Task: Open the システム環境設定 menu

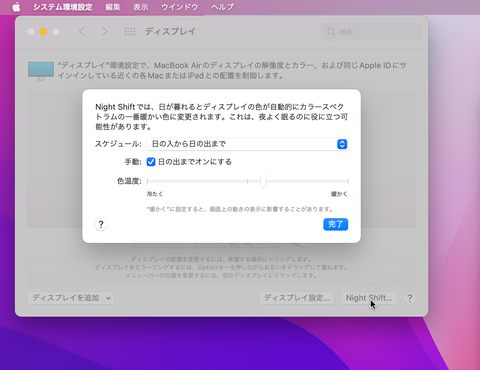Action: coord(63,7)
